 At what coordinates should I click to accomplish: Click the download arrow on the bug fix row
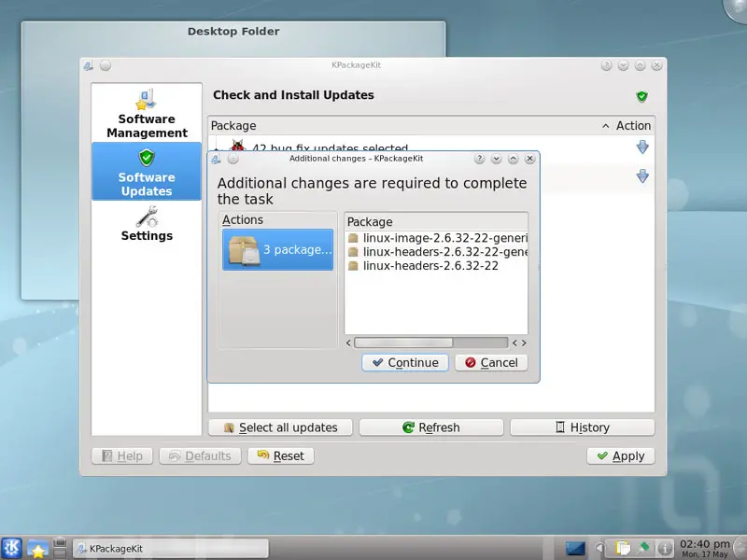click(642, 147)
